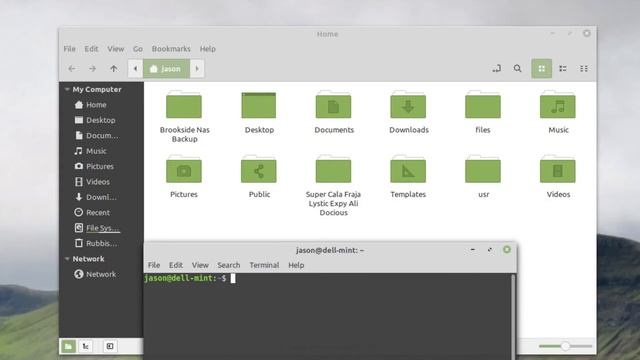640x360 pixels.
Task: Go forward using the forward arrow
Action: (x=93, y=69)
